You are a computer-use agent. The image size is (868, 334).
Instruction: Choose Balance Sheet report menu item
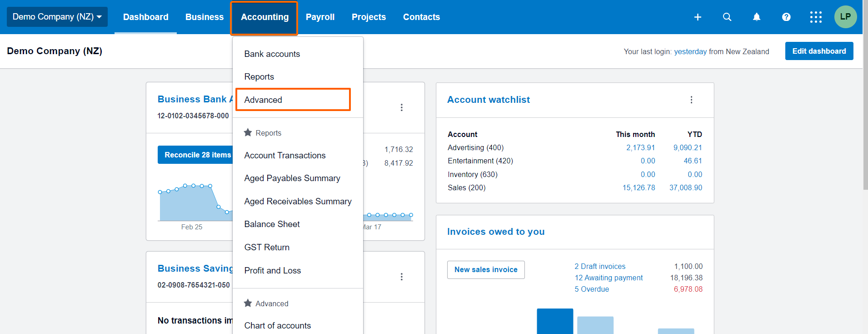coord(272,224)
